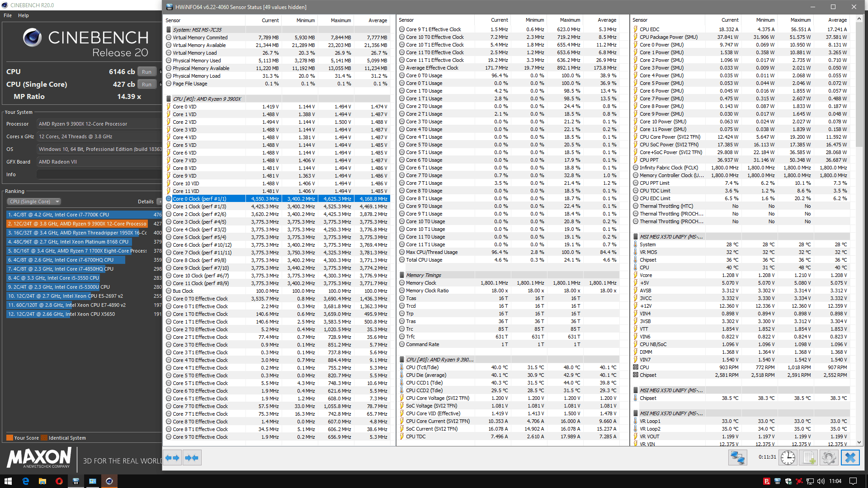Open the Help menu in Cinebench
Image resolution: width=868 pixels, height=488 pixels.
pos(24,15)
